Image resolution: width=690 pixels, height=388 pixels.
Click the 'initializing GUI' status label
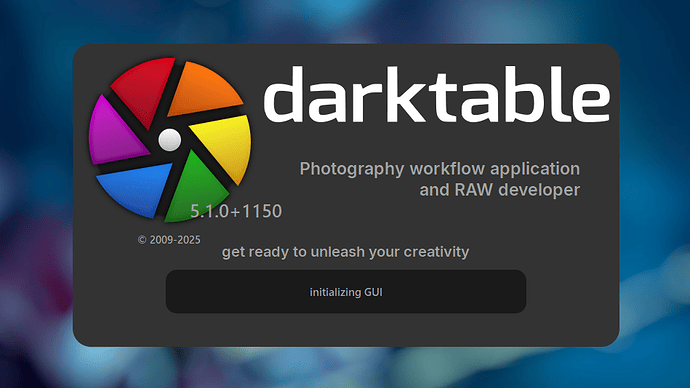click(x=346, y=292)
